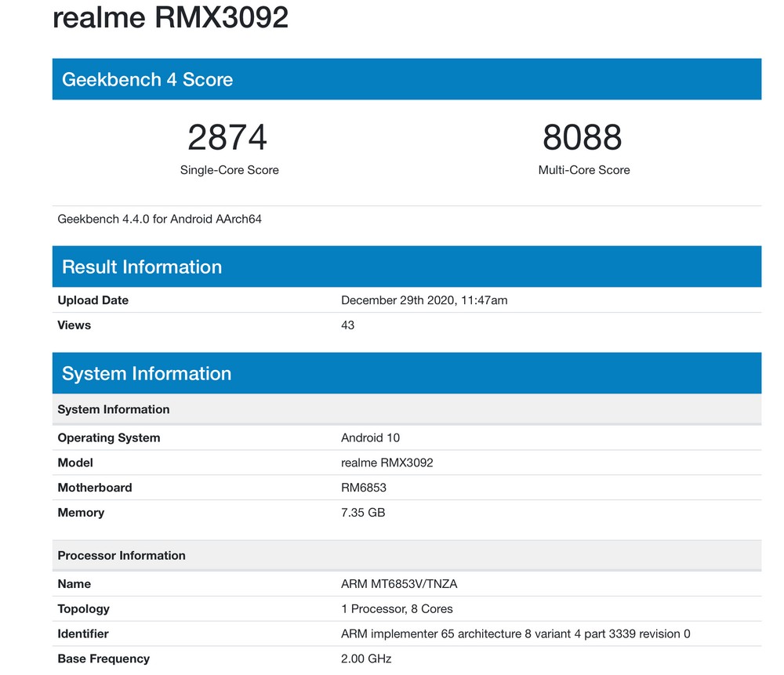Select the ARM implementer 65 identifier value
784x675 pixels.
tap(516, 633)
